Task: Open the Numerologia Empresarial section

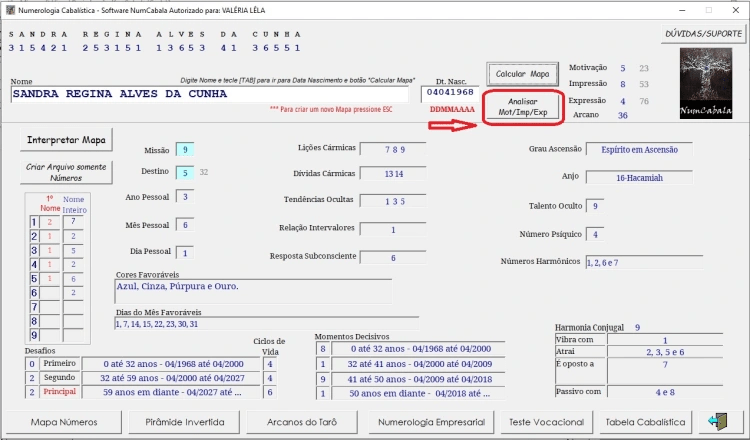Action: pos(432,422)
